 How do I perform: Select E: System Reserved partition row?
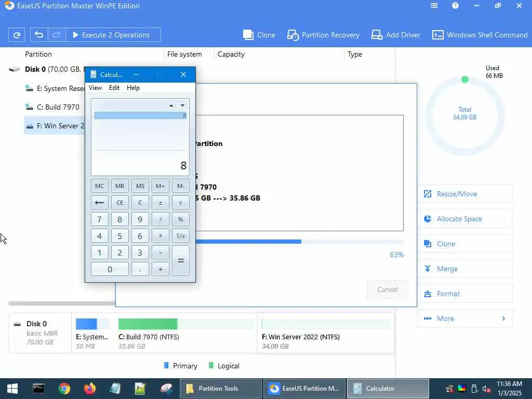(x=55, y=88)
